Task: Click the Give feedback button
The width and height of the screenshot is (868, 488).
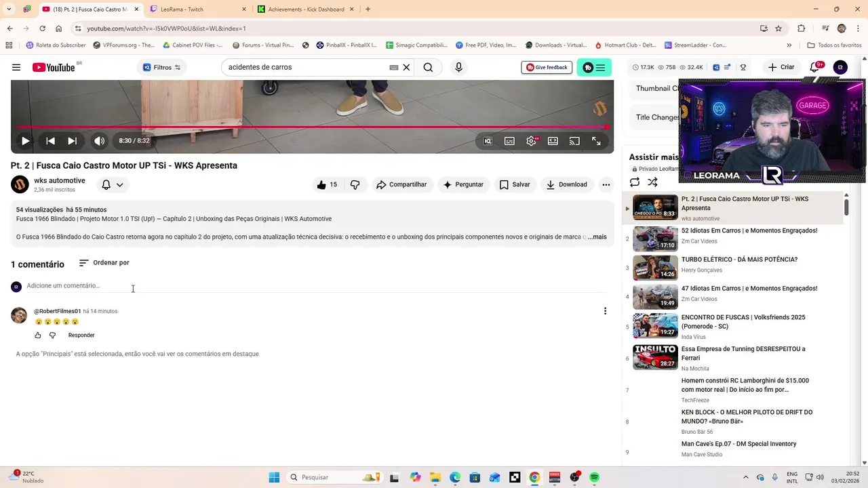Action: pyautogui.click(x=547, y=67)
